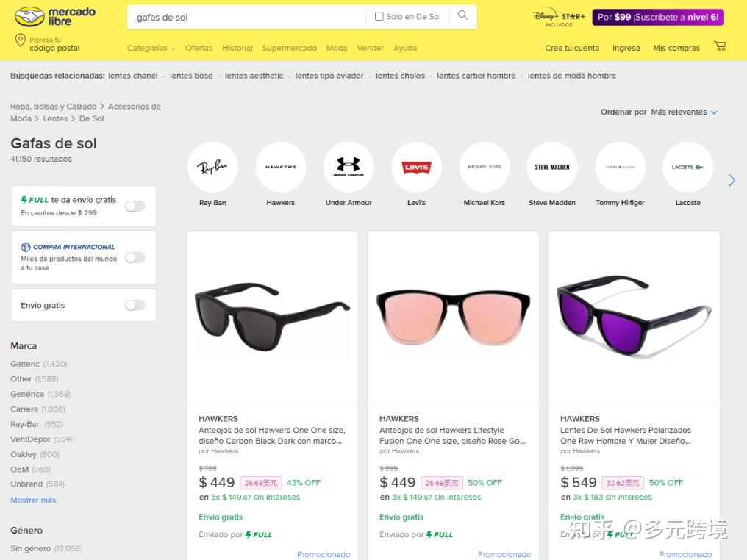Open related search lentes bose

[191, 76]
